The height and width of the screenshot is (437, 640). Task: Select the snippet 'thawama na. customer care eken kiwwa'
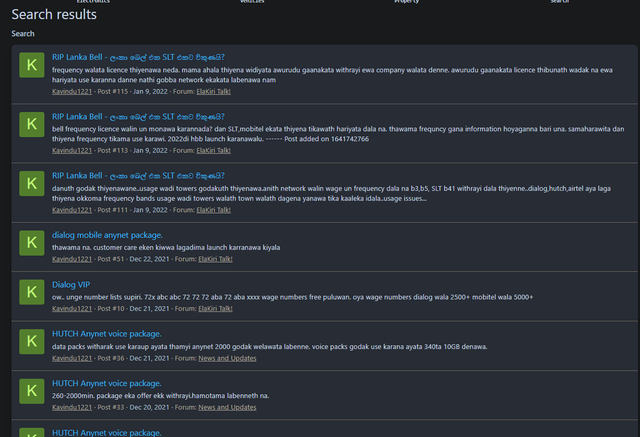click(166, 248)
